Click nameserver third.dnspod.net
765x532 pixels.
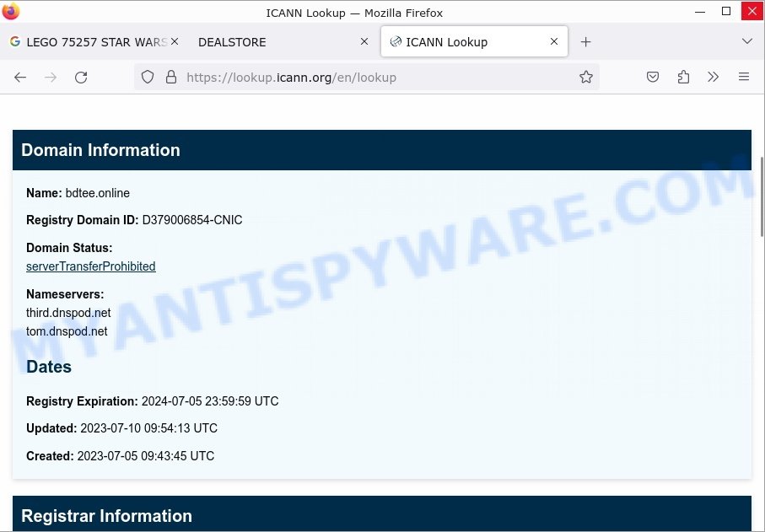point(68,313)
